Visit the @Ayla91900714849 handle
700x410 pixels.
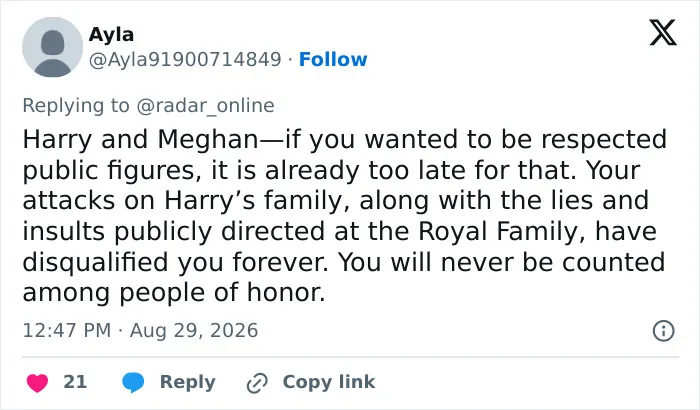click(185, 59)
